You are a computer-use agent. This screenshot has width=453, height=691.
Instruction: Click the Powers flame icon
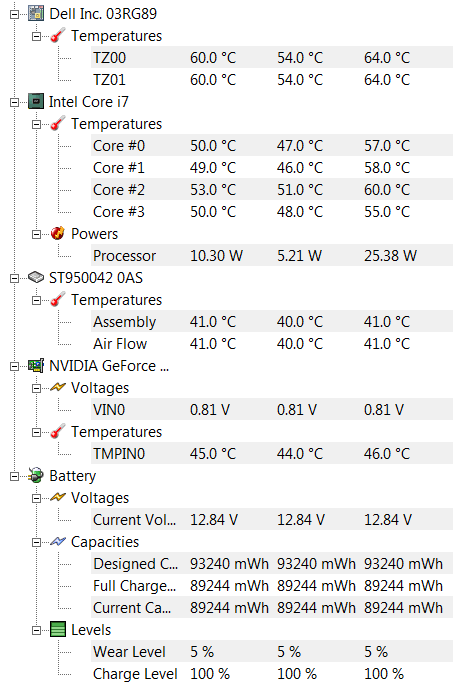coord(58,234)
